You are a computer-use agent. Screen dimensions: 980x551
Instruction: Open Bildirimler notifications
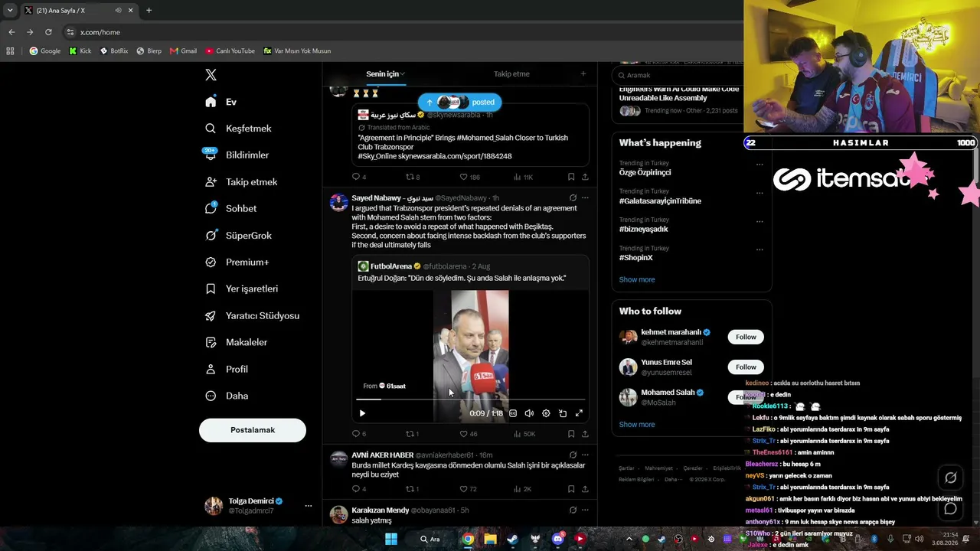[x=237, y=155]
